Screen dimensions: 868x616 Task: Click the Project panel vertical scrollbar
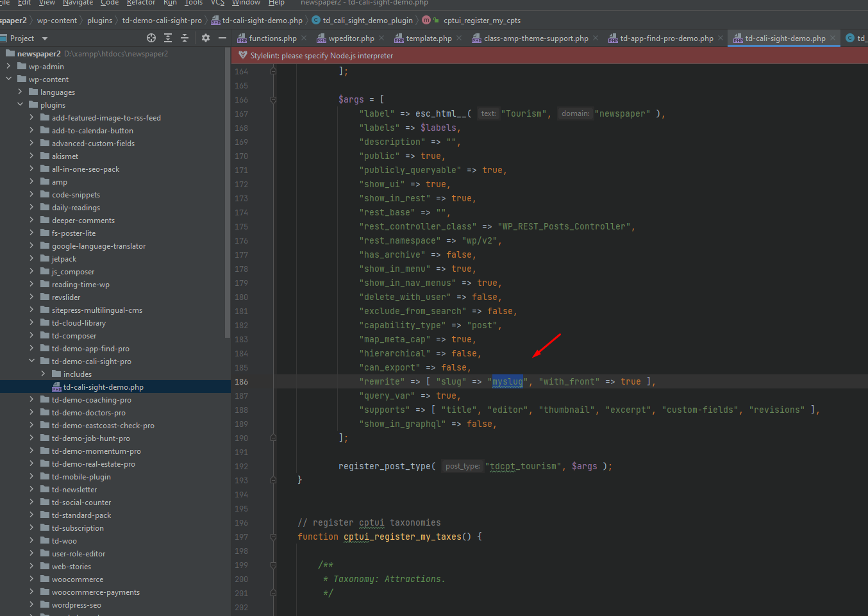pyautogui.click(x=228, y=192)
